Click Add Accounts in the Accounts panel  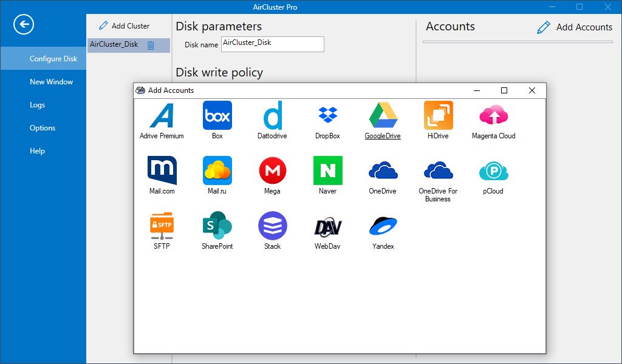pos(575,27)
